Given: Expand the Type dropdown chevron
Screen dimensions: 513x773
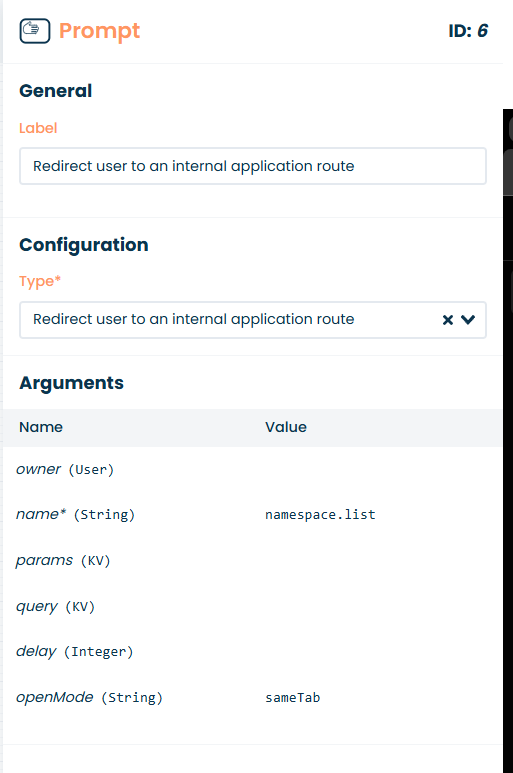Looking at the screenshot, I should (468, 320).
